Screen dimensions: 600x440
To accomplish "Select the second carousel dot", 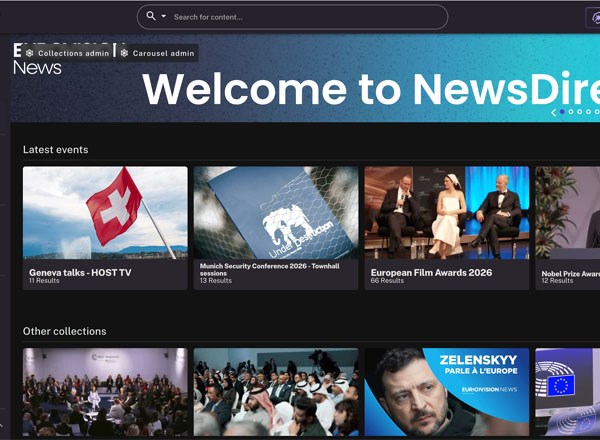I will pyautogui.click(x=571, y=112).
